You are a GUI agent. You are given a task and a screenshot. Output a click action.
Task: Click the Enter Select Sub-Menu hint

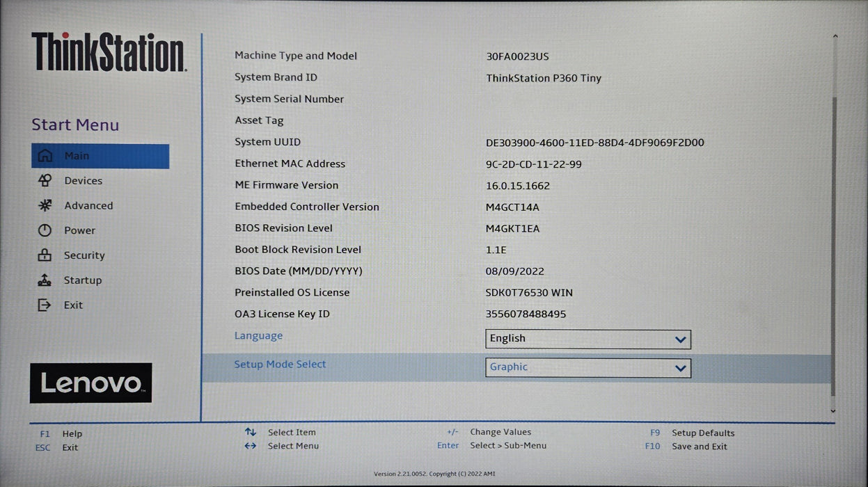pos(491,445)
